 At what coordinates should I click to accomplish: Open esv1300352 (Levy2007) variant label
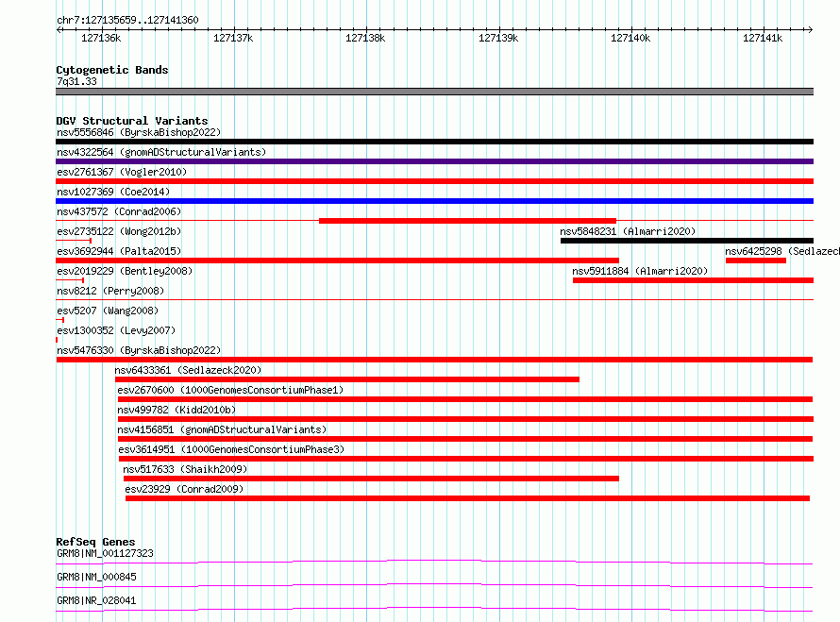[x=116, y=330]
